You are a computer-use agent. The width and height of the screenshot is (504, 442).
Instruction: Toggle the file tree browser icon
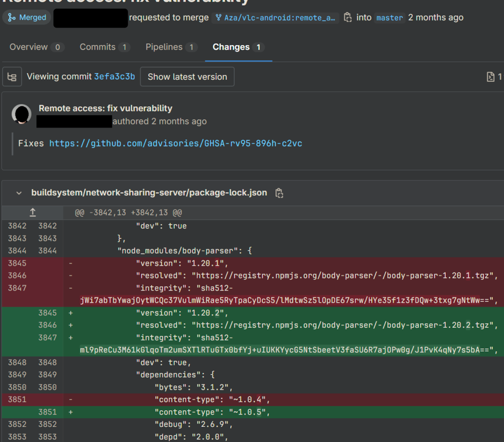pos(12,77)
